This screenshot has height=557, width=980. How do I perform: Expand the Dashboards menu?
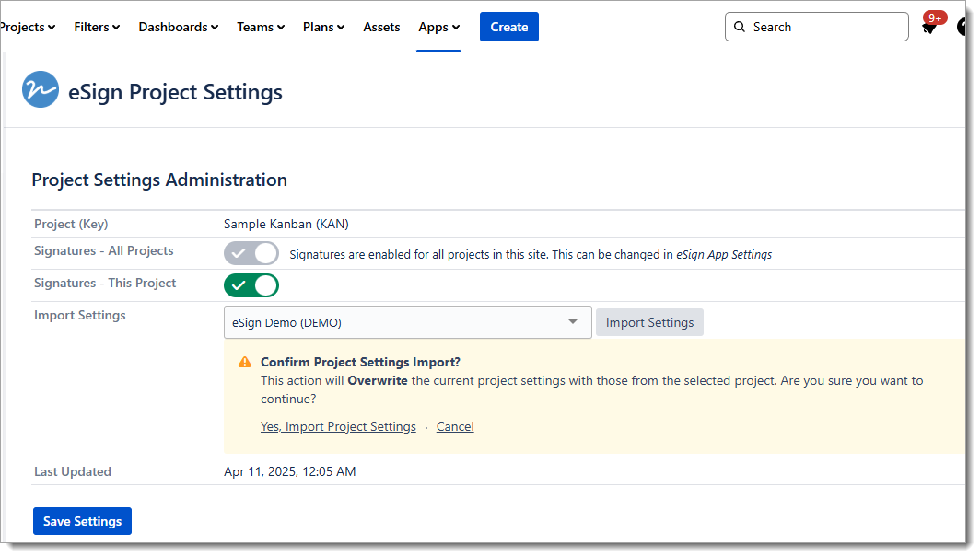click(178, 27)
